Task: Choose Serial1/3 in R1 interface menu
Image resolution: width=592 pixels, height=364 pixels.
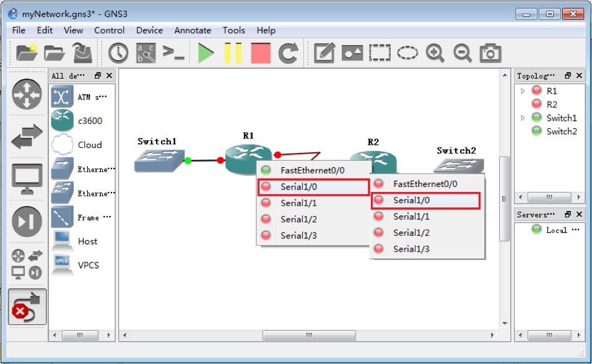Action: (x=313, y=236)
